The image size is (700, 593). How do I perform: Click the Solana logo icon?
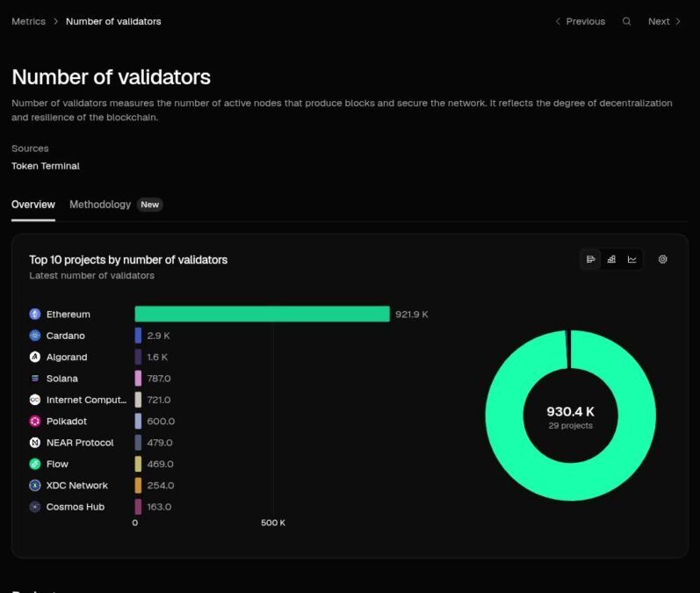tap(35, 379)
